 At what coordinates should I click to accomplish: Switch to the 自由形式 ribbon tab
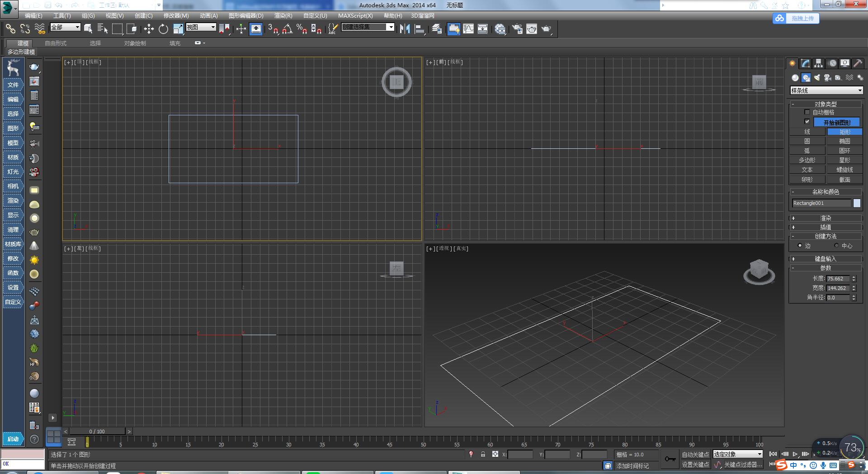click(55, 43)
